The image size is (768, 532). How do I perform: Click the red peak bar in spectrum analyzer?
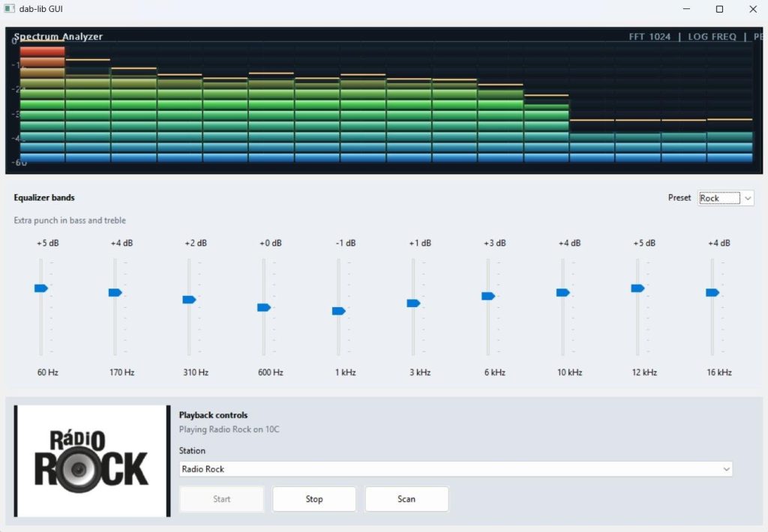(42, 52)
